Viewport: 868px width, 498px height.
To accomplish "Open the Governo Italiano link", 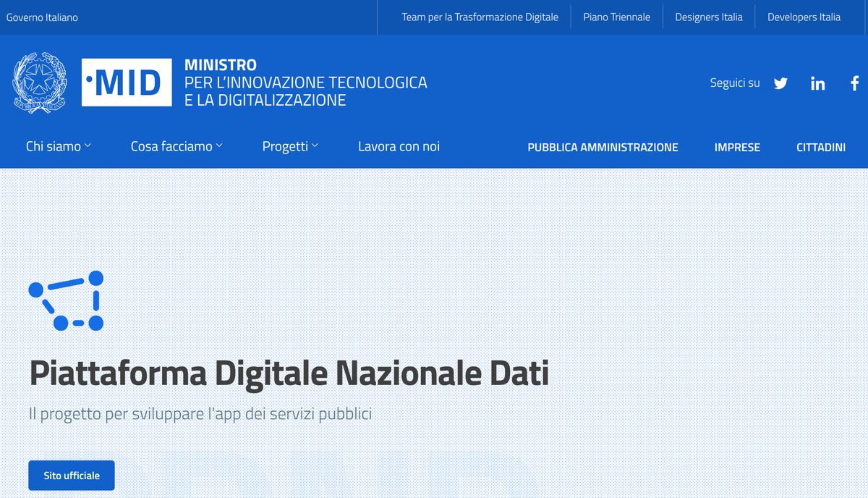I will [x=42, y=17].
